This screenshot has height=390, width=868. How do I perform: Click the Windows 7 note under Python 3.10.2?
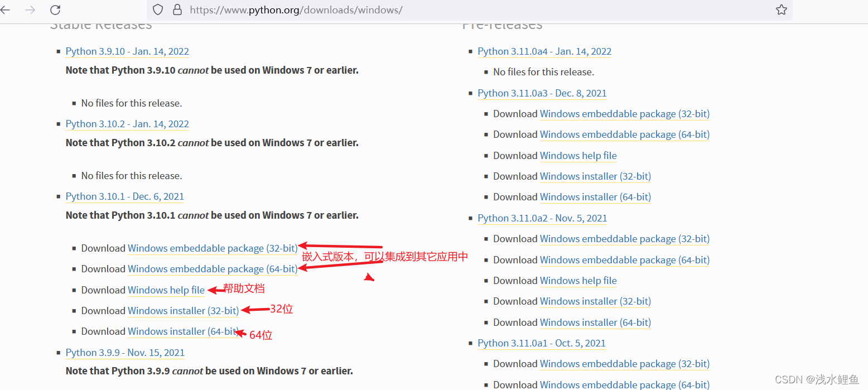212,143
